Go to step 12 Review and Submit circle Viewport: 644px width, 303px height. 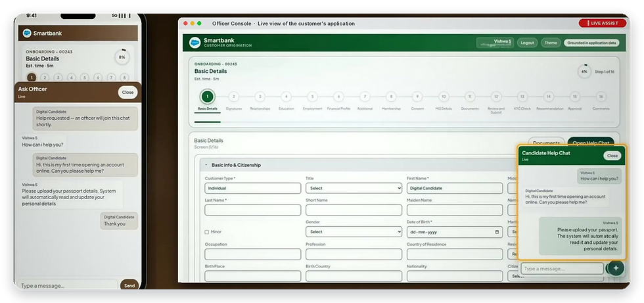496,97
